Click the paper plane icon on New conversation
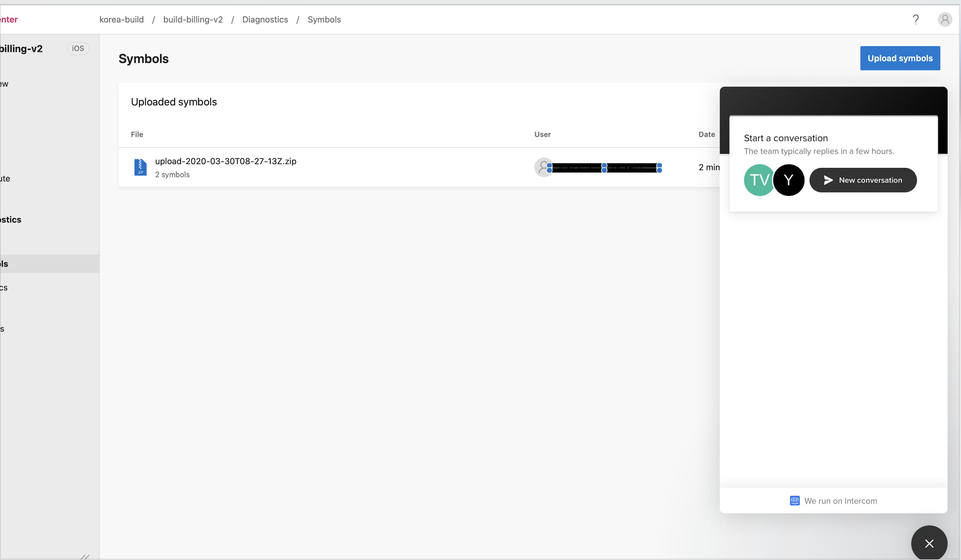 click(828, 180)
